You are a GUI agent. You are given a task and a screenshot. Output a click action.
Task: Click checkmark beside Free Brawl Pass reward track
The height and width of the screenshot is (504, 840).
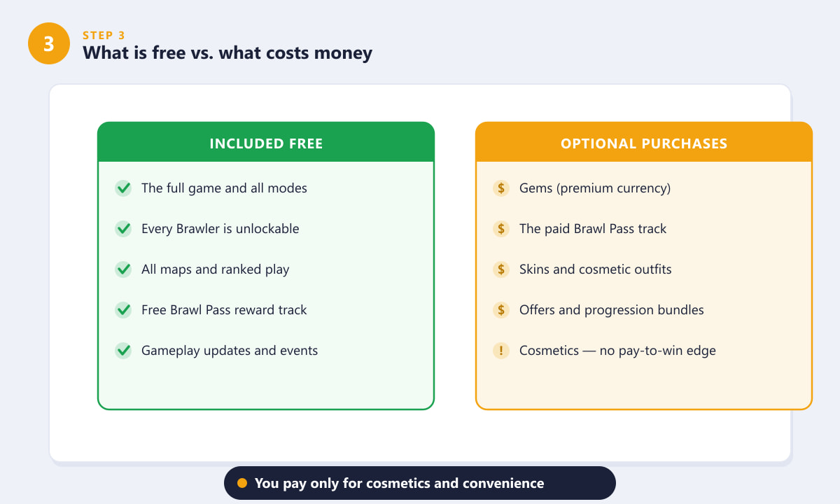click(123, 310)
